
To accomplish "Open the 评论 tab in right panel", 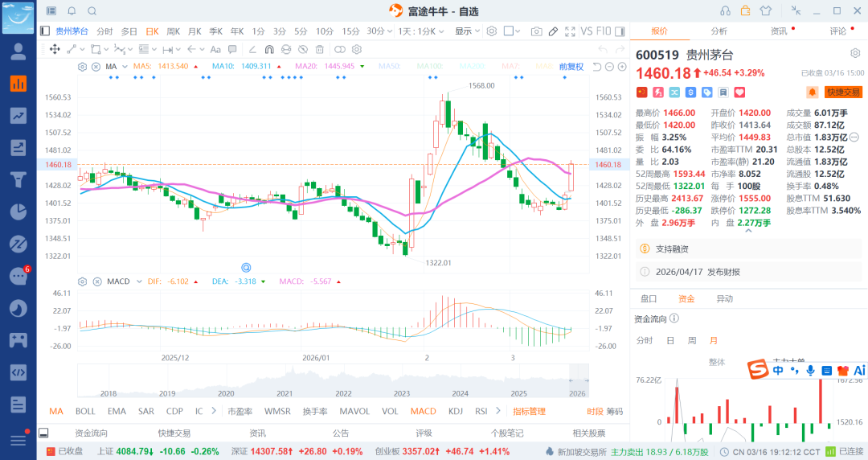I will pos(837,31).
